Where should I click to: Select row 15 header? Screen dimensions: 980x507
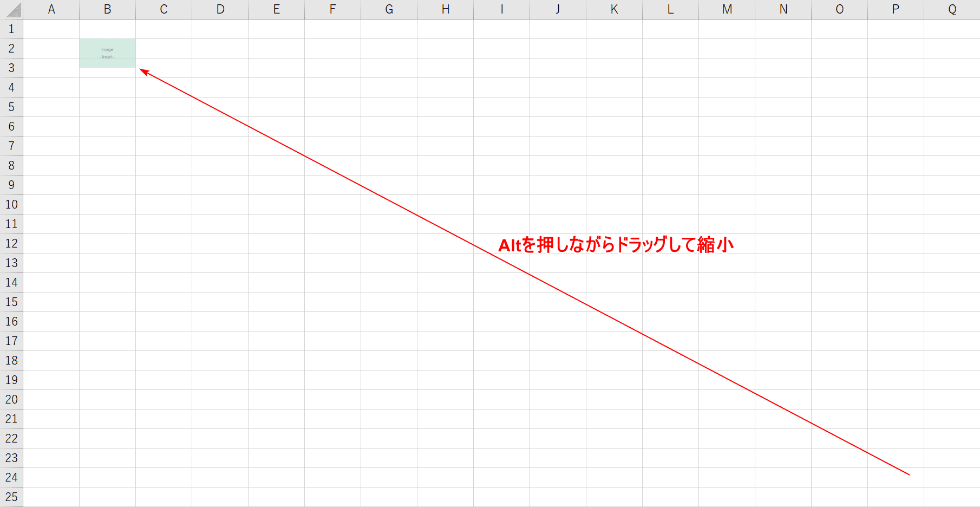[x=11, y=302]
